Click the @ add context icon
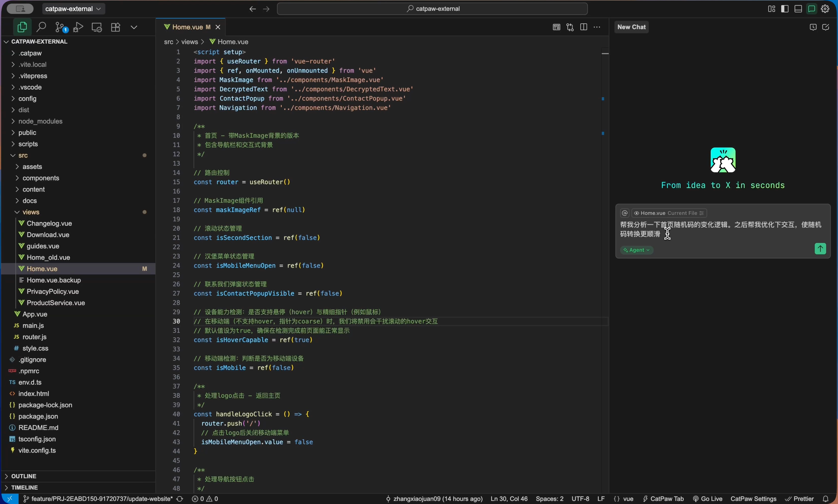 (x=625, y=213)
